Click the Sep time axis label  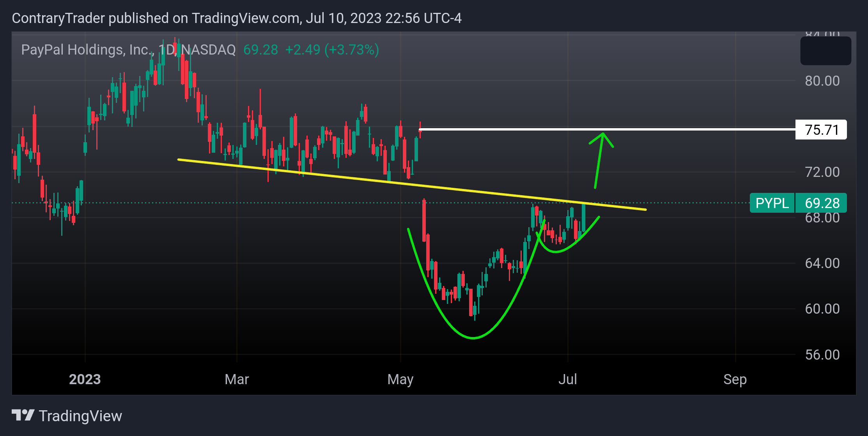(735, 379)
